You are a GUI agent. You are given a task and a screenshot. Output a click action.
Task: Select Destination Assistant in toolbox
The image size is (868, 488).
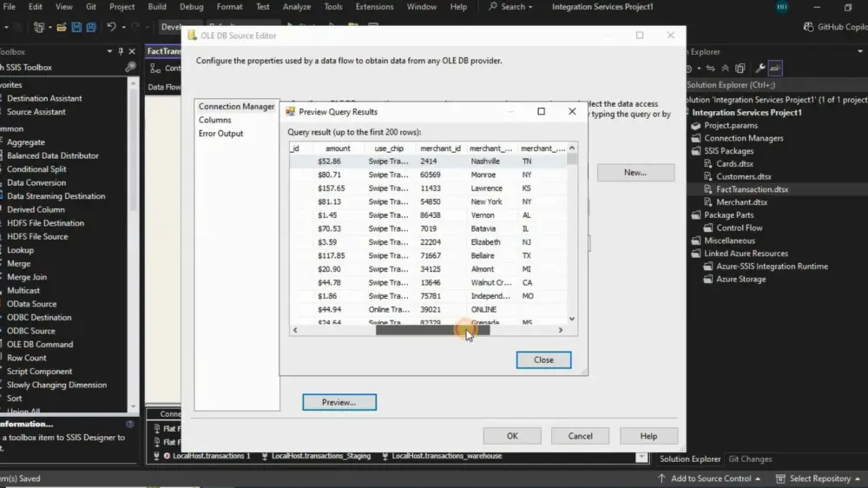point(44,98)
